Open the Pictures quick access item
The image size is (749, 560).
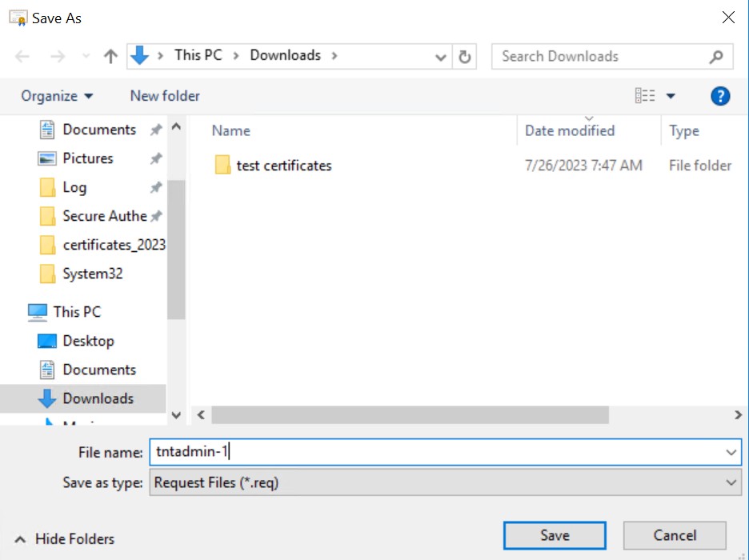pyautogui.click(x=88, y=158)
